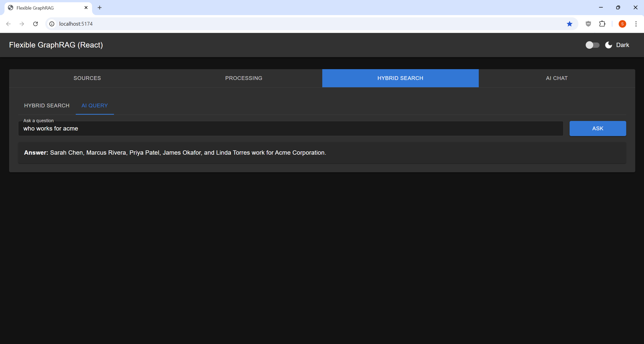Screen dimensions: 644x344
Task: Open the Chrome three-dot menu
Action: tap(636, 24)
